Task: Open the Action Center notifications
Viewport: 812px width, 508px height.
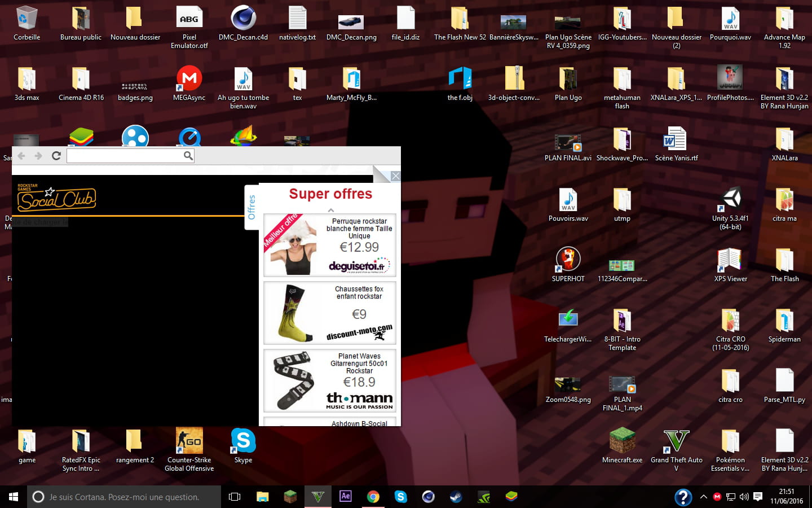Action: [x=758, y=497]
